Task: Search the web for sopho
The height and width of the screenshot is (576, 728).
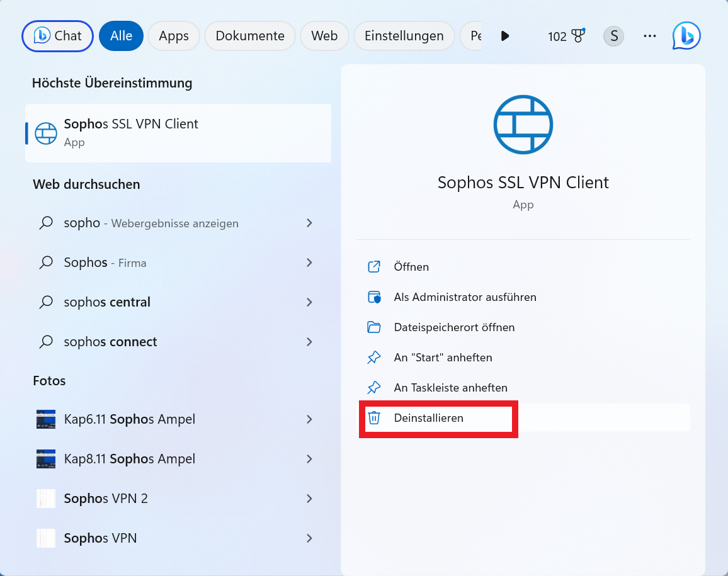Action: pos(178,223)
